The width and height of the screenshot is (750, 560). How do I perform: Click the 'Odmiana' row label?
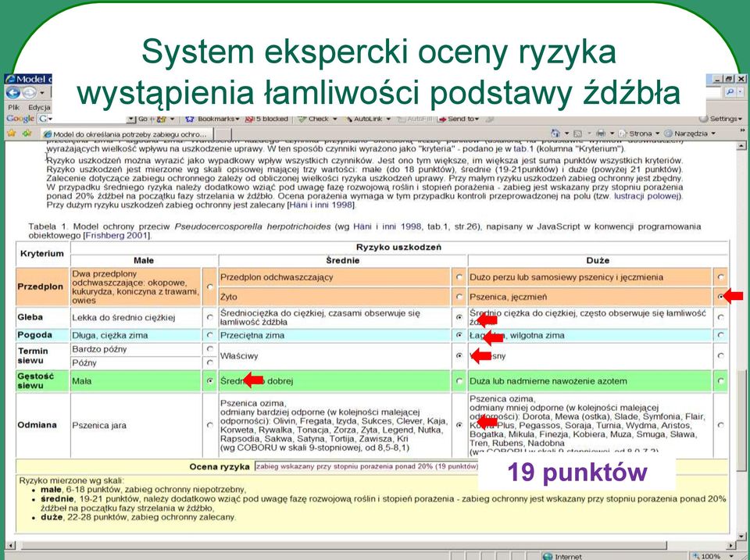[x=37, y=425]
